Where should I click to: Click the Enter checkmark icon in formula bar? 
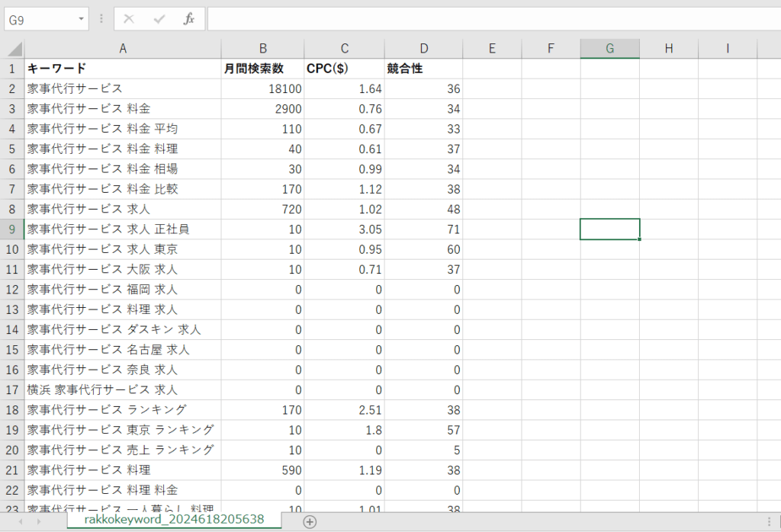click(159, 19)
